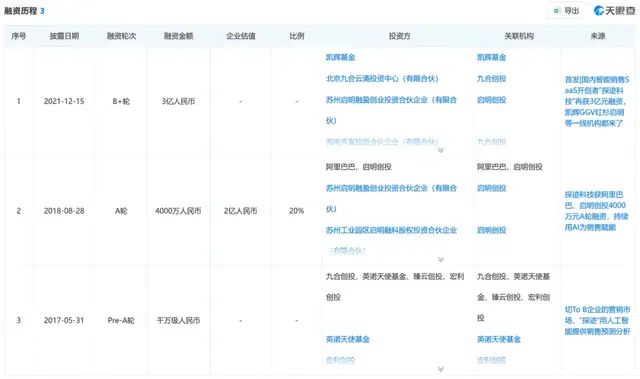
Task: Select the 4000万人民币 amount cell
Action: [178, 211]
